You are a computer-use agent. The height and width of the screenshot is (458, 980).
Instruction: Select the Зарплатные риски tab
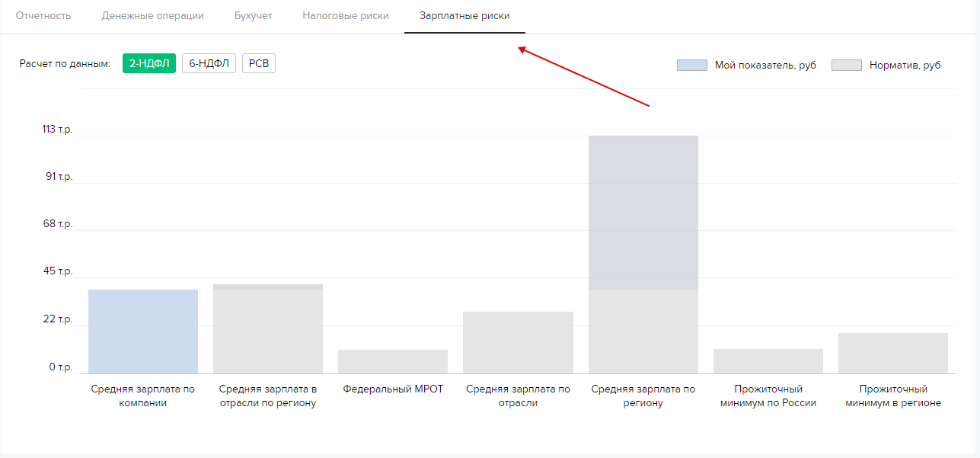point(464,16)
